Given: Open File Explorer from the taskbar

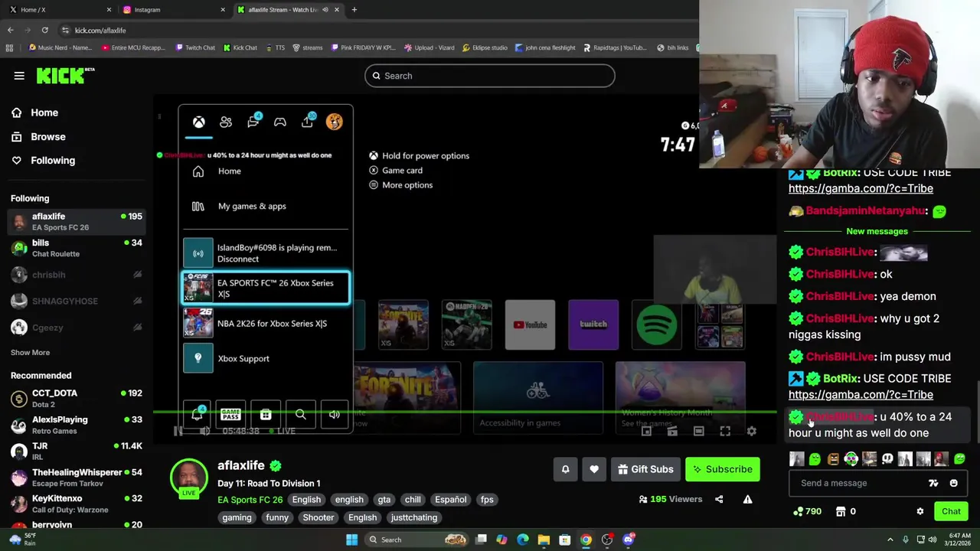Looking at the screenshot, I should 544,540.
